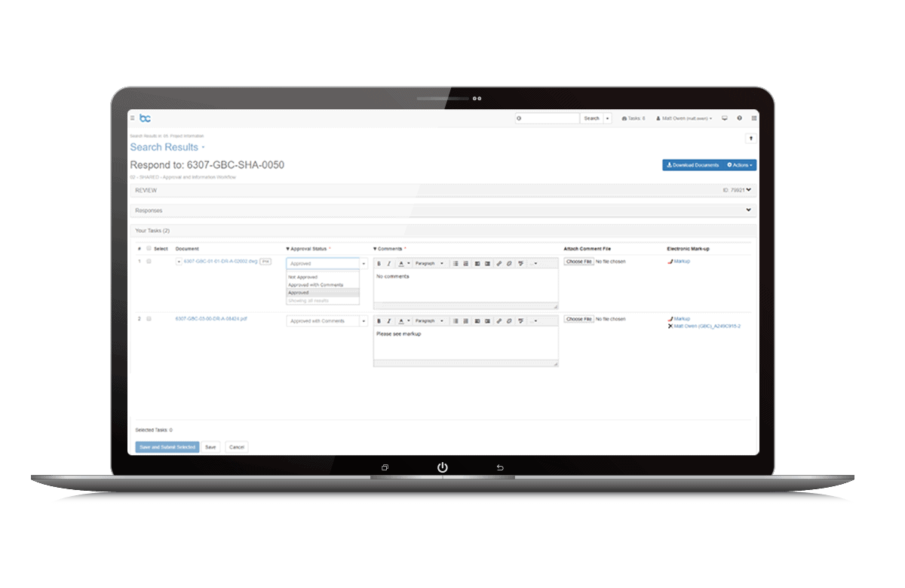Tick the checkbox for document row 1
Screen dimensions: 905x588
click(149, 262)
